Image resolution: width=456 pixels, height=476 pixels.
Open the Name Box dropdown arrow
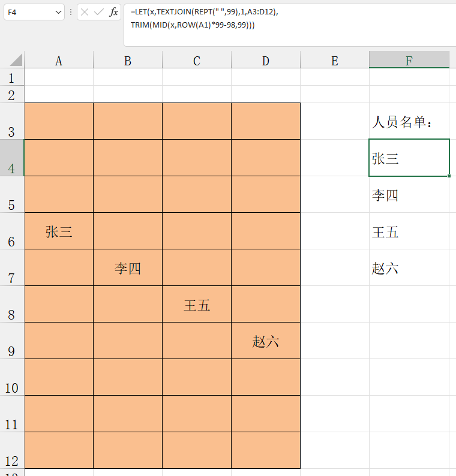[58, 12]
